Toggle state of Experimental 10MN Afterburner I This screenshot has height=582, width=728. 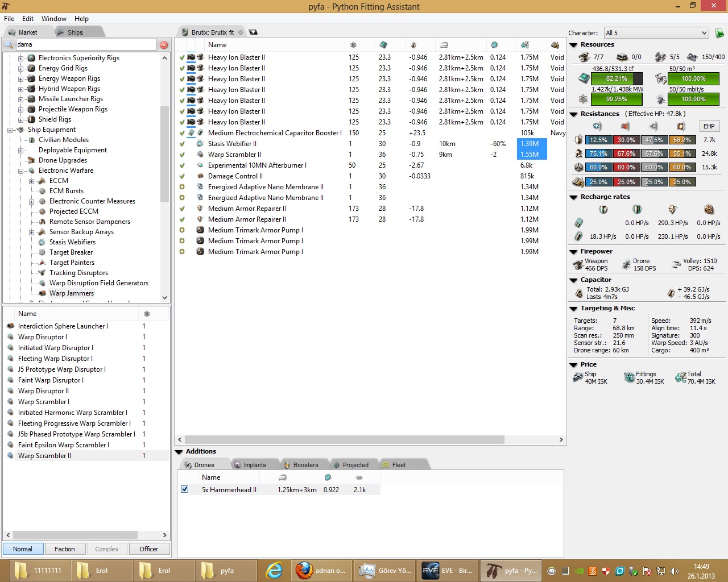[182, 165]
